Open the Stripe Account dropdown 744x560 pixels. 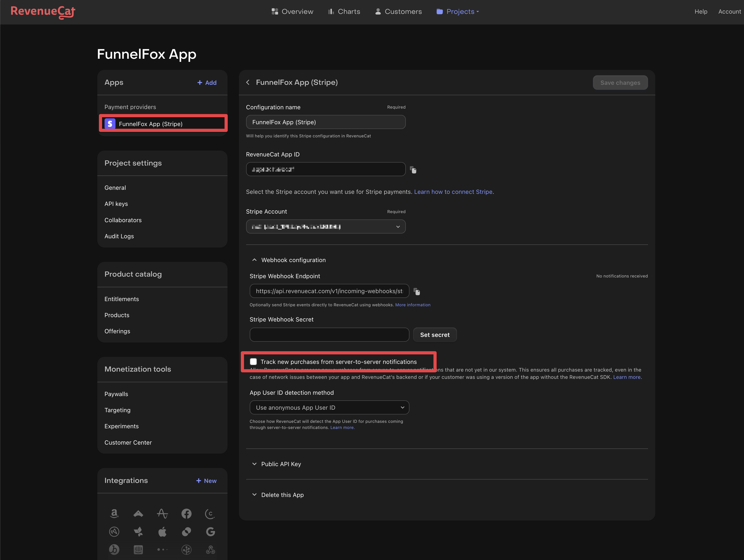[x=325, y=226]
